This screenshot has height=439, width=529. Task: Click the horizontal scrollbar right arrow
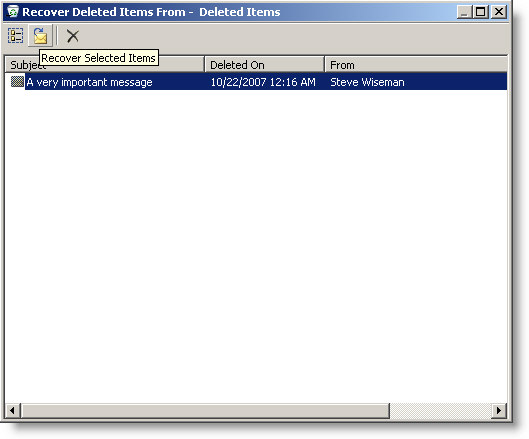point(499,411)
